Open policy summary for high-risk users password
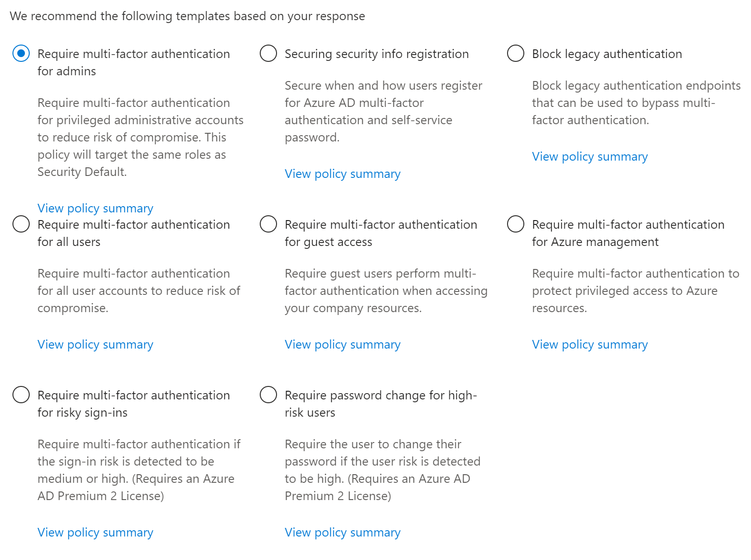 pyautogui.click(x=343, y=532)
